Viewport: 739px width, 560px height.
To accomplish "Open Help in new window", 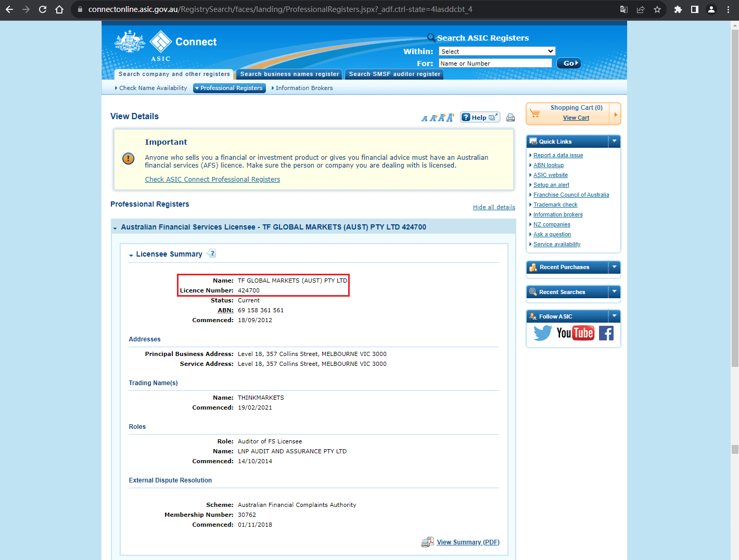I will (480, 117).
